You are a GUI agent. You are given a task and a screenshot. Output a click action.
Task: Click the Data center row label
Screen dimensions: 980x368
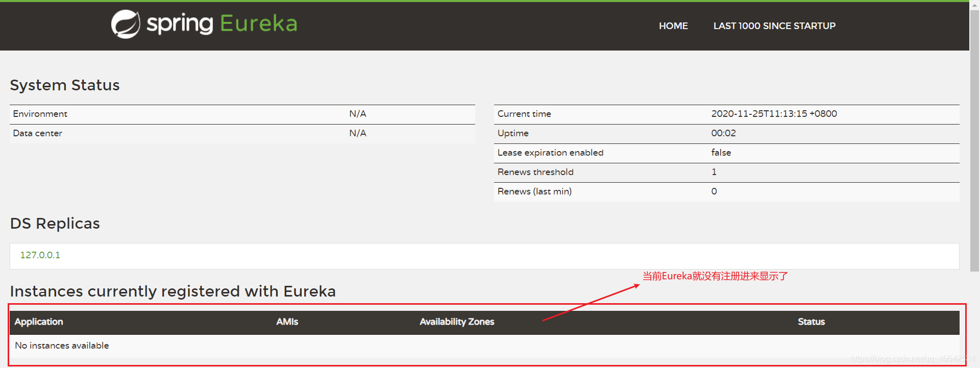[x=37, y=133]
